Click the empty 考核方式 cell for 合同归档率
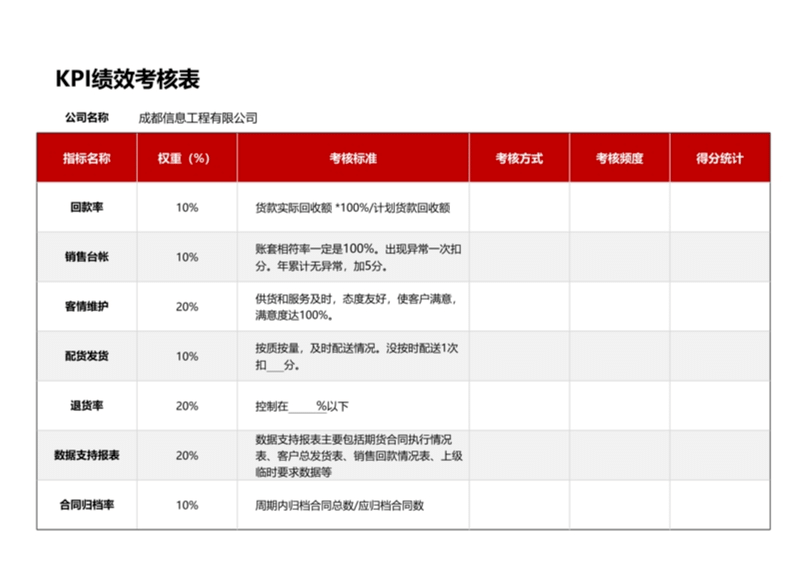 point(519,505)
